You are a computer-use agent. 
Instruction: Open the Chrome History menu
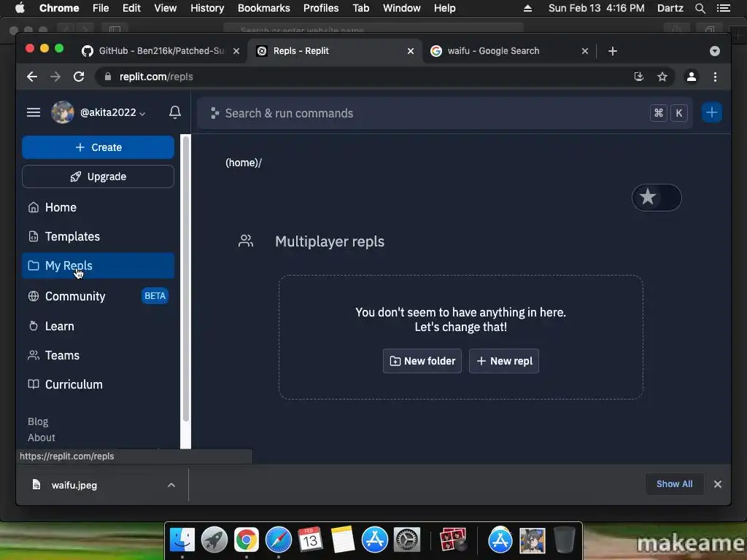click(207, 8)
